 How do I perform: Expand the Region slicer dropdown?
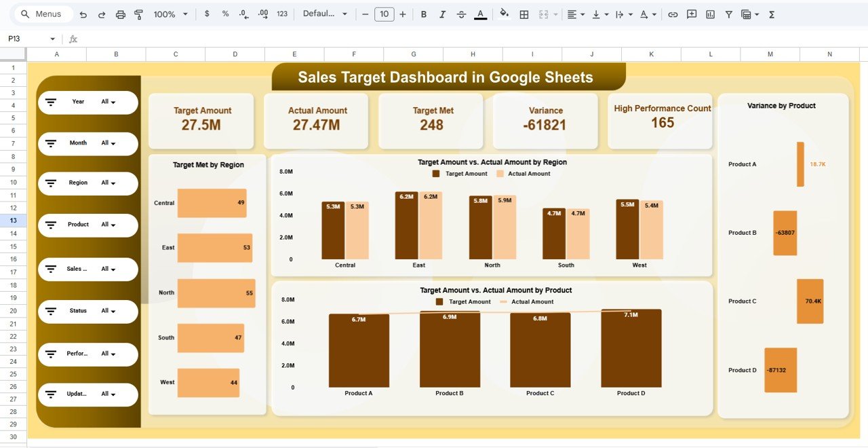click(110, 183)
